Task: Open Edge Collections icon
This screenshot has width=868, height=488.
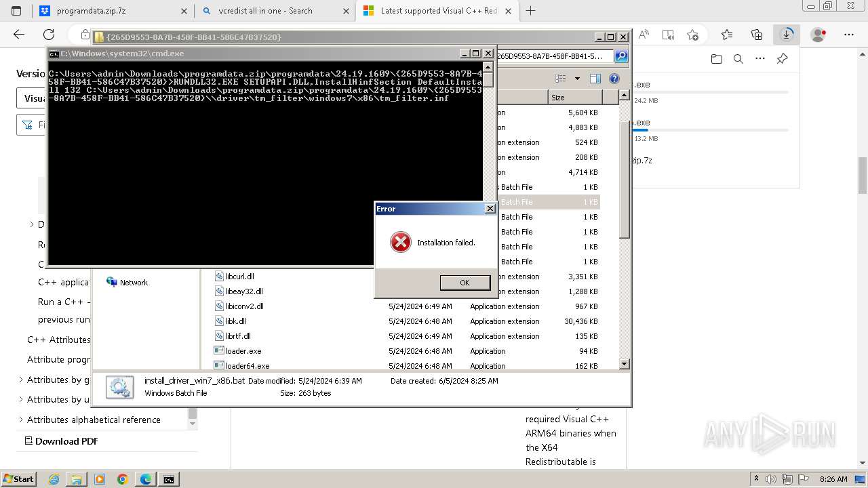Action: click(757, 35)
